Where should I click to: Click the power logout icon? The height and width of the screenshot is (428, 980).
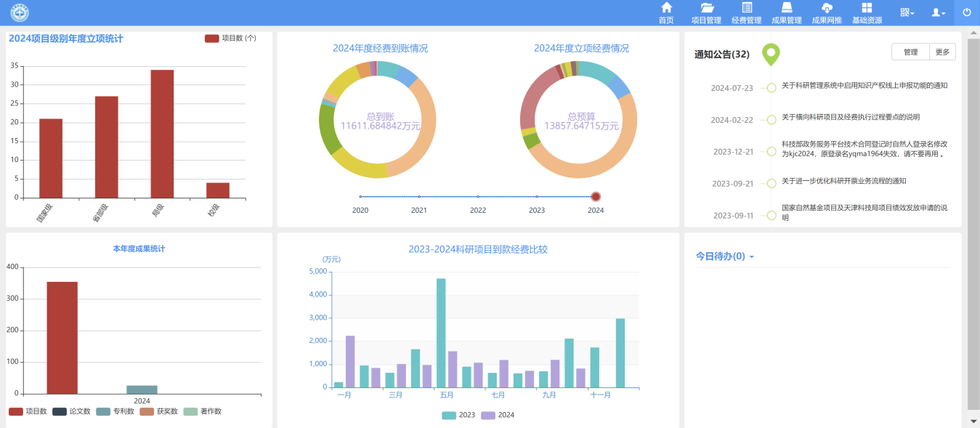pyautogui.click(x=967, y=12)
